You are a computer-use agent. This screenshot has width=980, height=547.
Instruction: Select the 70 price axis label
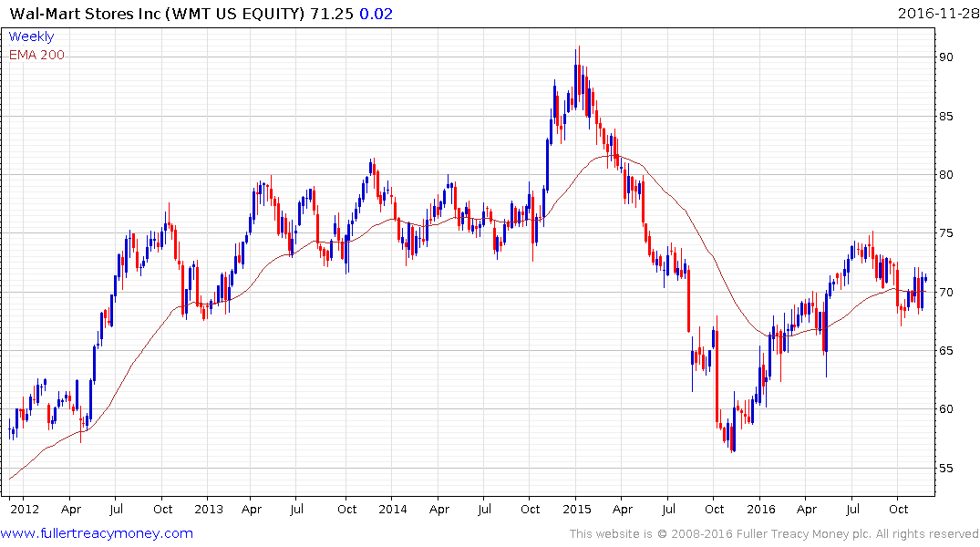946,292
